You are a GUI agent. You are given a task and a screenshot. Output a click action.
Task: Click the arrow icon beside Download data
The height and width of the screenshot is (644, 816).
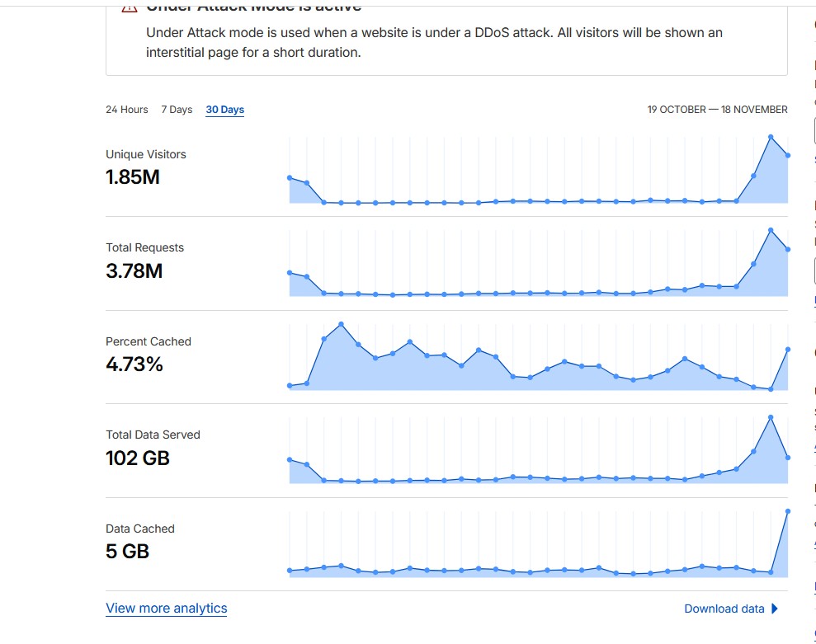[x=775, y=609]
